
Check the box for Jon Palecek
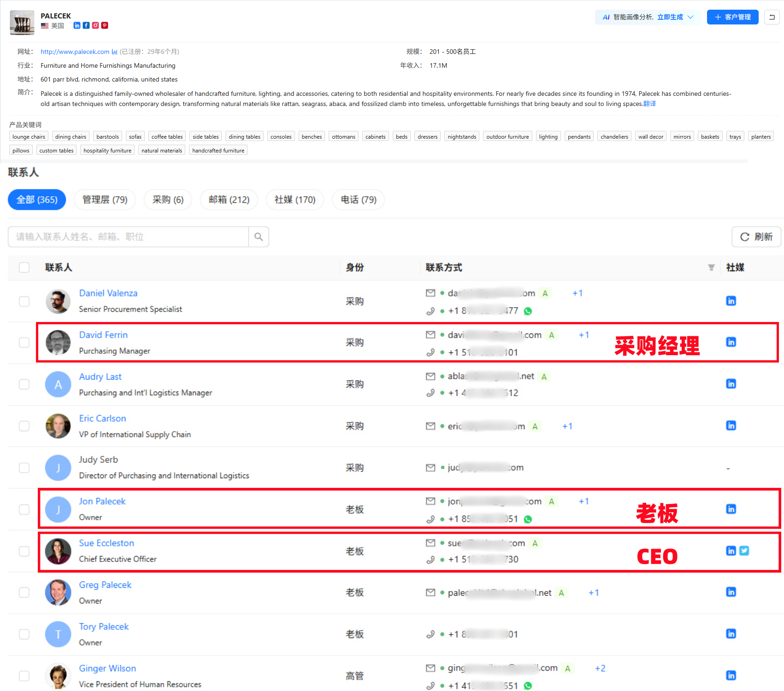click(x=24, y=509)
